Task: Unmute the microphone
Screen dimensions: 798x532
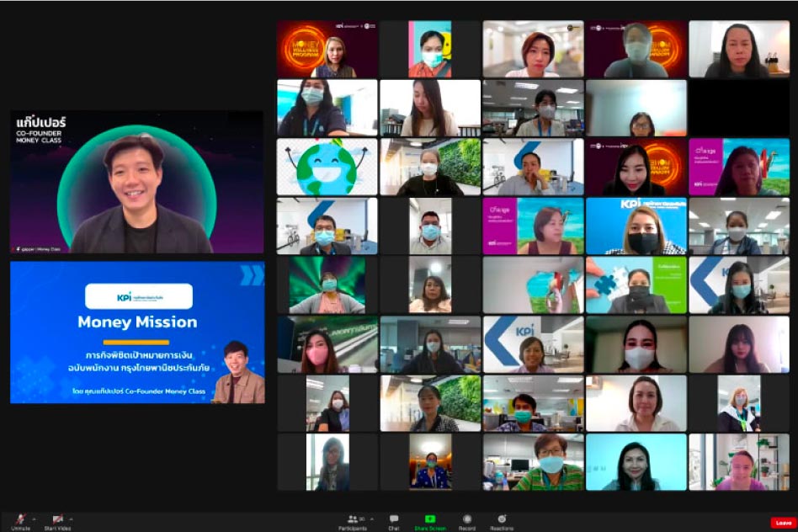Action: (x=19, y=520)
